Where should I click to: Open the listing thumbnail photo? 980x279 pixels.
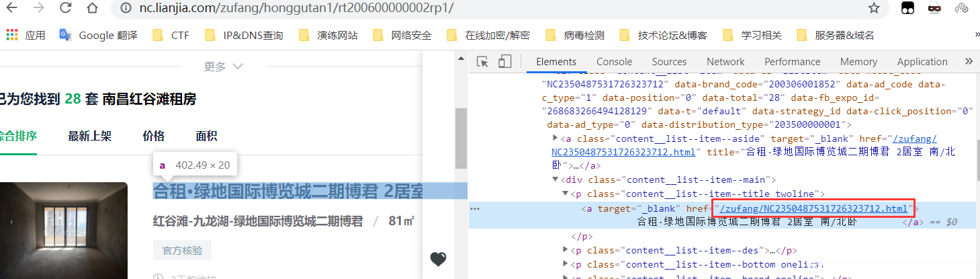click(x=64, y=231)
